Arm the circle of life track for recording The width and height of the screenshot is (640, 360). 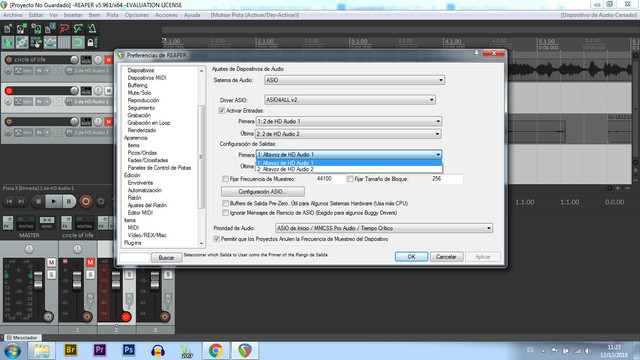9,60
